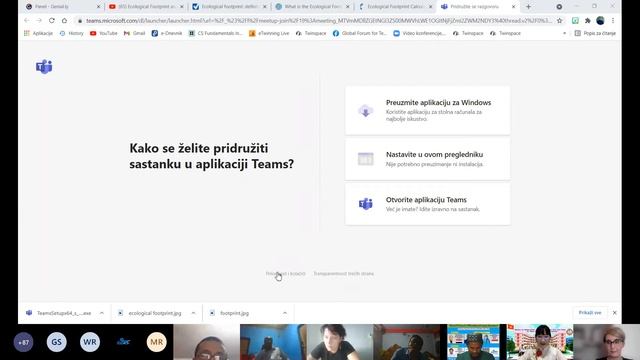This screenshot has height=360, width=640.
Task: Open the eTwinning Live bookmark
Action: pos(269,33)
